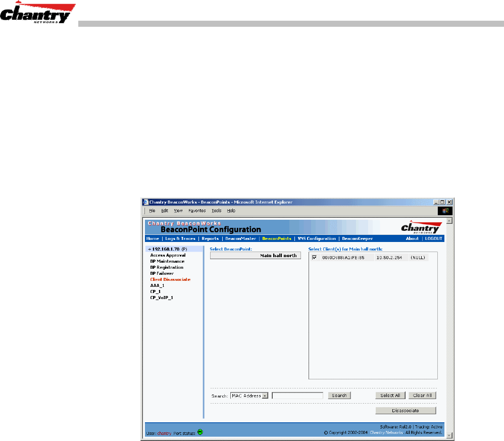Click the Disassociate button

pos(406,411)
